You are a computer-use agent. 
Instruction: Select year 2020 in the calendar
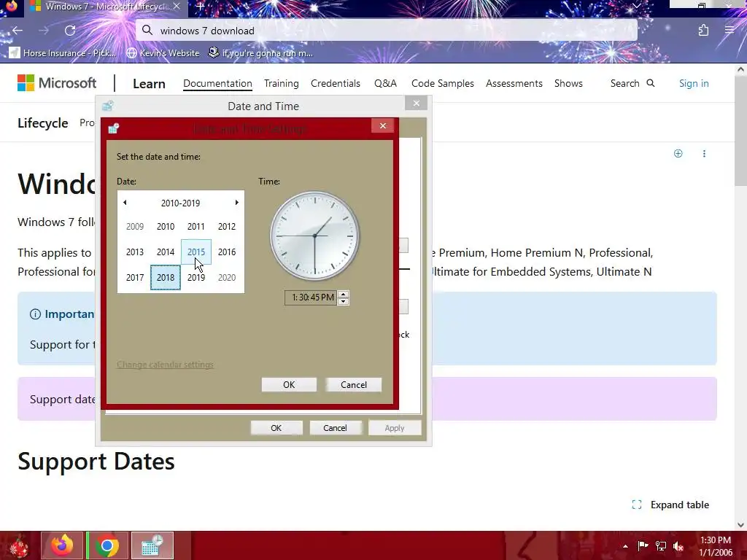tap(227, 277)
